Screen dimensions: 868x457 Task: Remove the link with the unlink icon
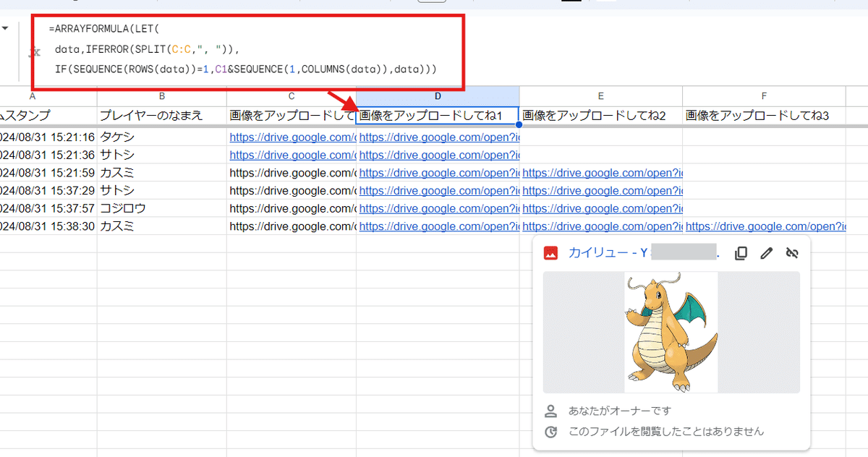(x=791, y=254)
